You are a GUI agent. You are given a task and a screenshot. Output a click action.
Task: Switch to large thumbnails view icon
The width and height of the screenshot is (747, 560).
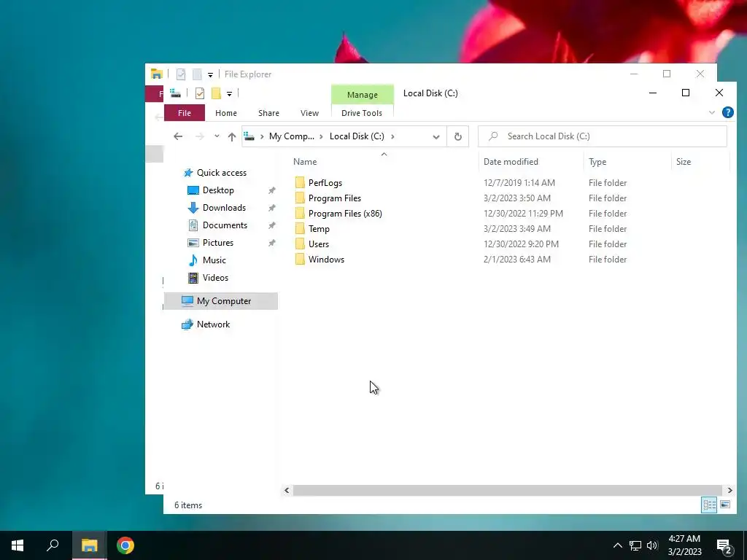click(725, 505)
